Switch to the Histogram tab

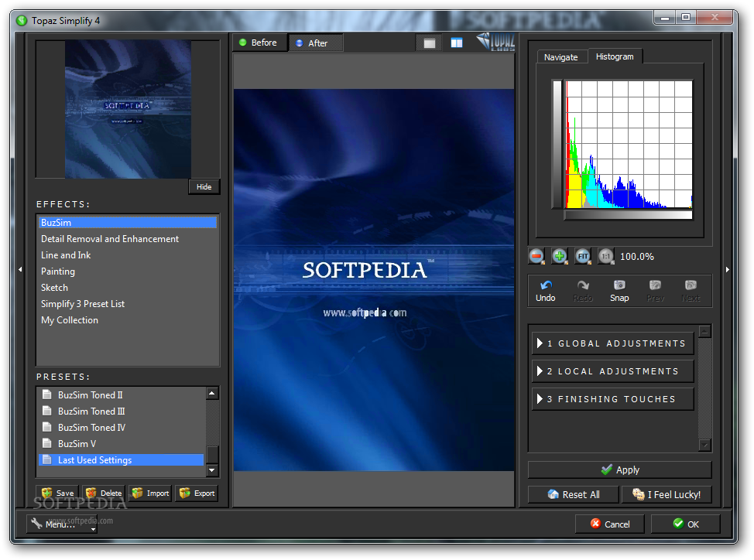point(615,56)
